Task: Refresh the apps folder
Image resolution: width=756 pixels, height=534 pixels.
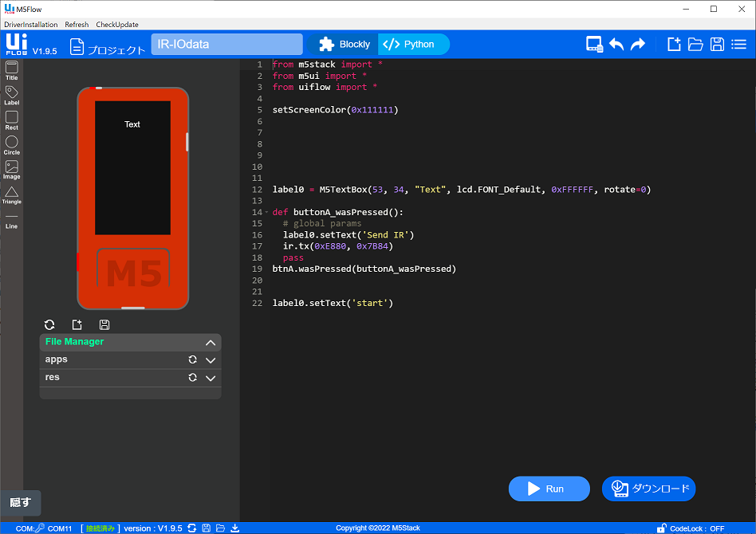Action: coord(192,359)
